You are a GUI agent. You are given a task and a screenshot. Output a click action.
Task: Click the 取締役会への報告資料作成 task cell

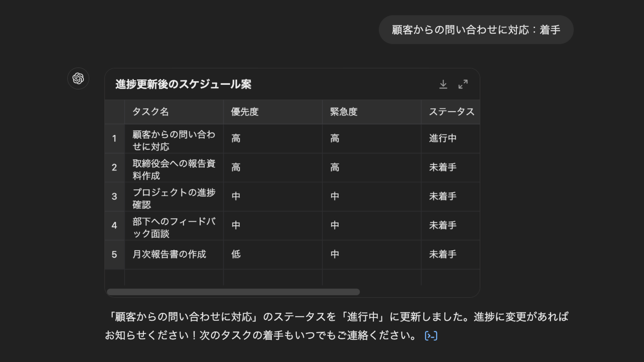(173, 169)
